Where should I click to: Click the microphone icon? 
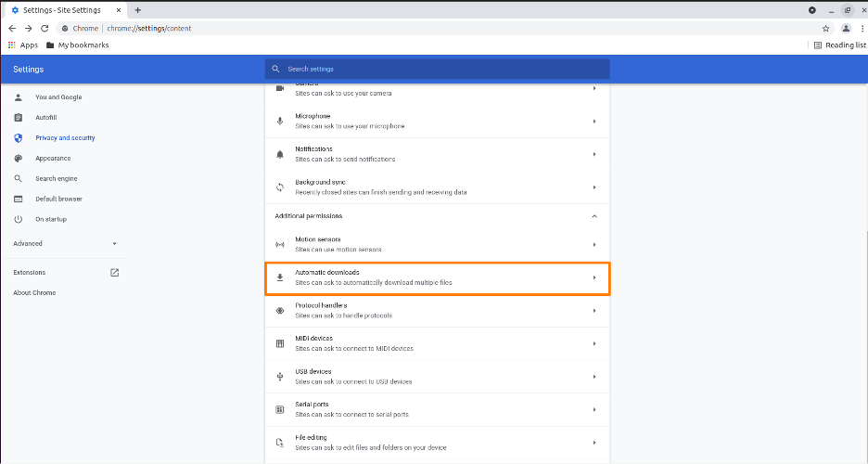[280, 122]
